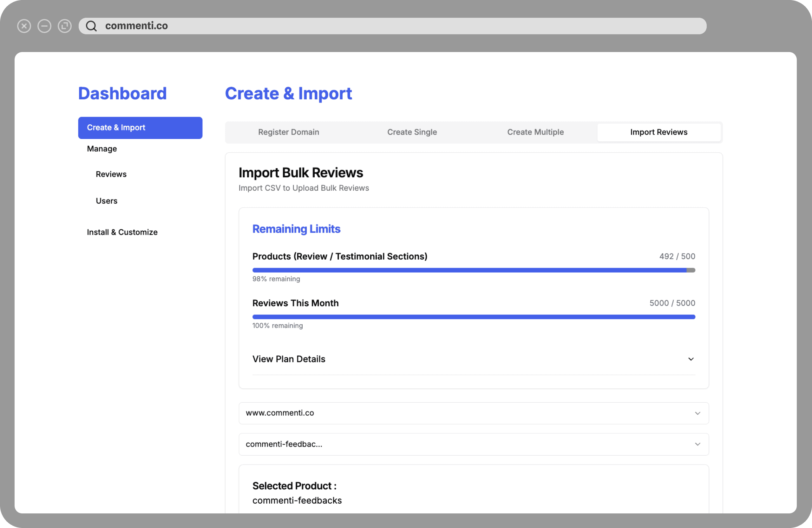Switch to the Register Domain tab
Image resolution: width=812 pixels, height=528 pixels.
(x=289, y=132)
